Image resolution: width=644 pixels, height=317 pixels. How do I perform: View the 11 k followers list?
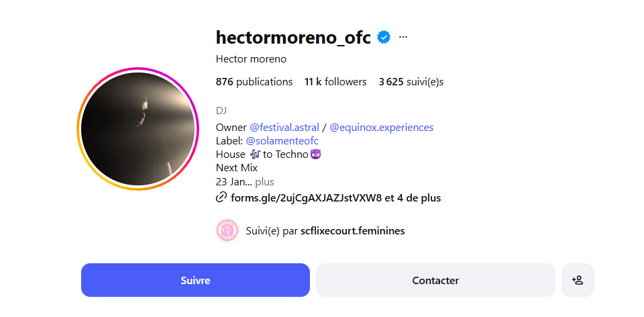(335, 82)
